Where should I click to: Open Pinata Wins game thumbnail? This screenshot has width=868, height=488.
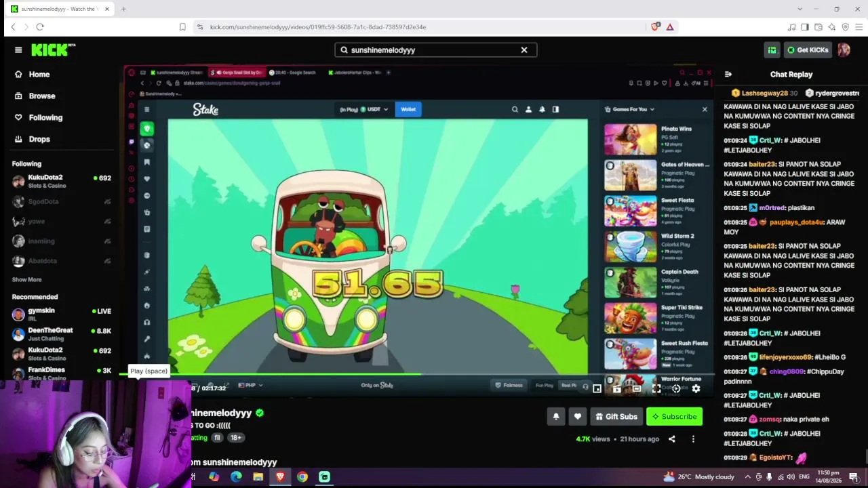631,140
